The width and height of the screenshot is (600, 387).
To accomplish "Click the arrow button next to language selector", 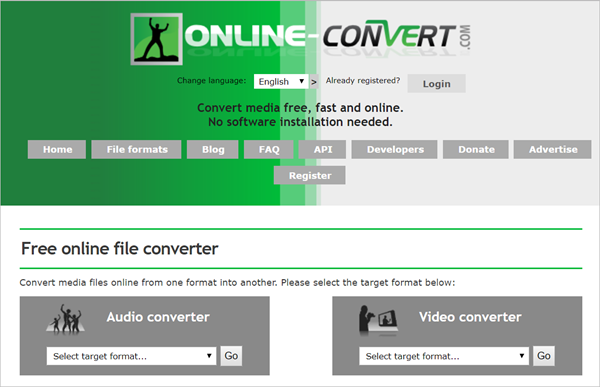I will pos(314,82).
